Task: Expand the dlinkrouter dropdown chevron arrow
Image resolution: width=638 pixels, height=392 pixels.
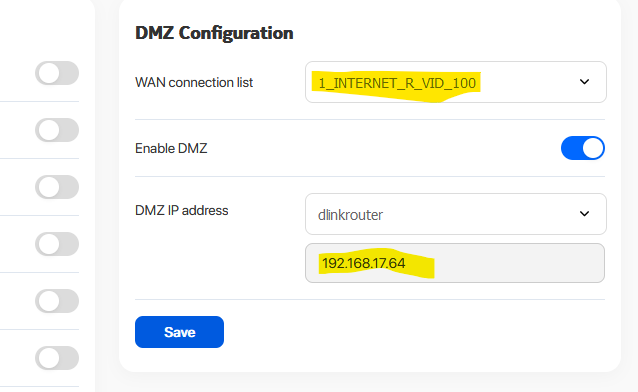Action: point(584,214)
